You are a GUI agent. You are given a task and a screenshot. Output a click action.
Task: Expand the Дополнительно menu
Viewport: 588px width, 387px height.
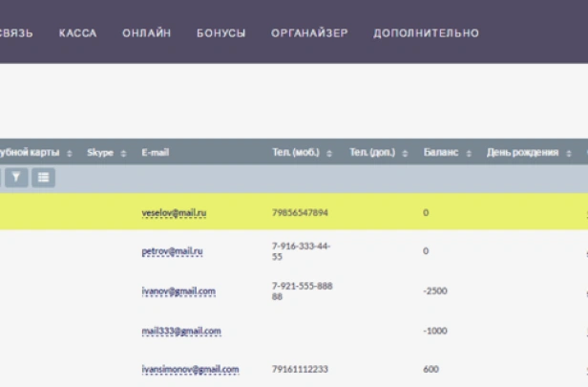pos(426,33)
